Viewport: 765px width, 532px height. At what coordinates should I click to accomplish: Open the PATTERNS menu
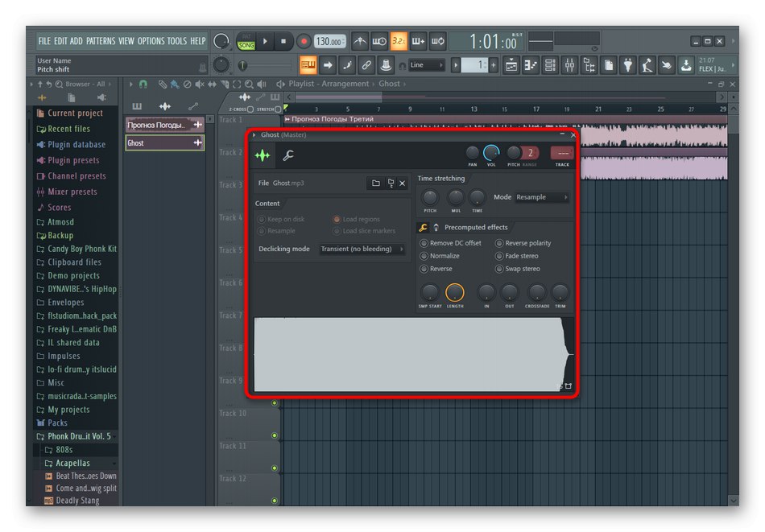[101, 41]
